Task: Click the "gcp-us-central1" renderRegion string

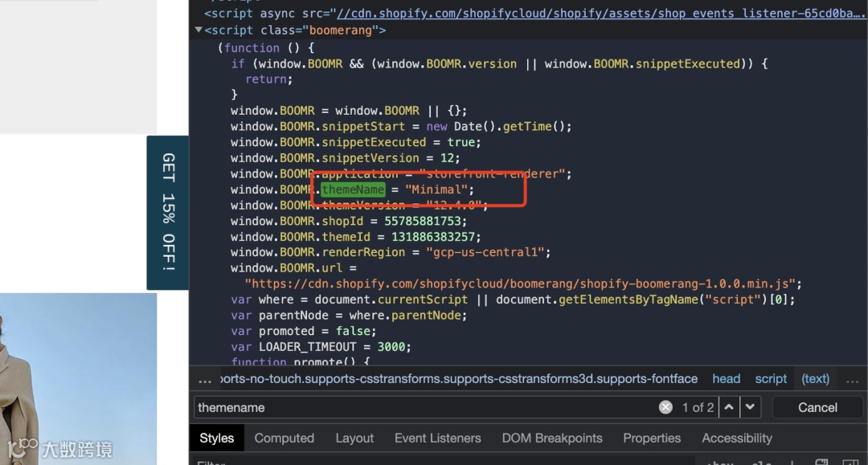Action: (485, 252)
